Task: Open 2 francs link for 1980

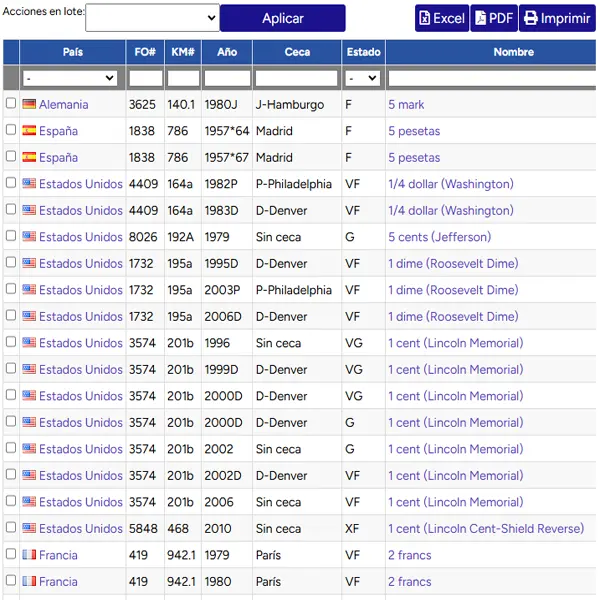Action: pyautogui.click(x=409, y=582)
